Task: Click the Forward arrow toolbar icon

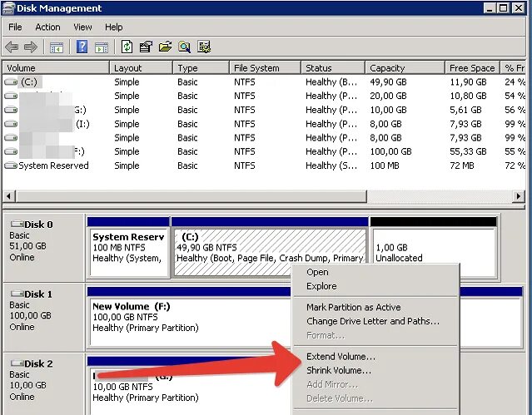Action: click(31, 47)
